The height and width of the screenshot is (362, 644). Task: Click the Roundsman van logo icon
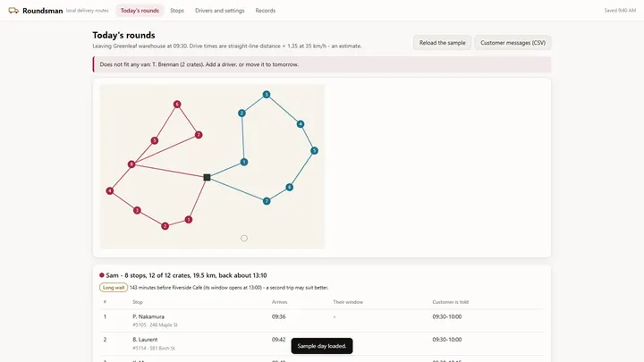pyautogui.click(x=13, y=10)
